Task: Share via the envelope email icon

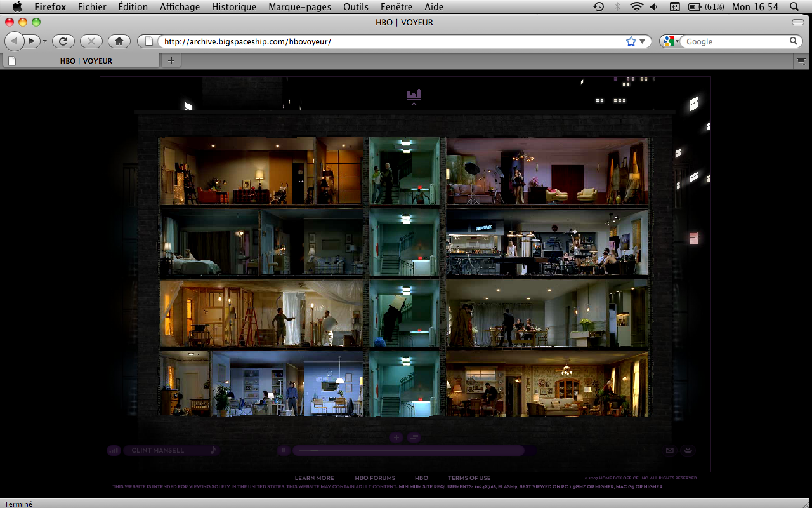Action: tap(669, 450)
